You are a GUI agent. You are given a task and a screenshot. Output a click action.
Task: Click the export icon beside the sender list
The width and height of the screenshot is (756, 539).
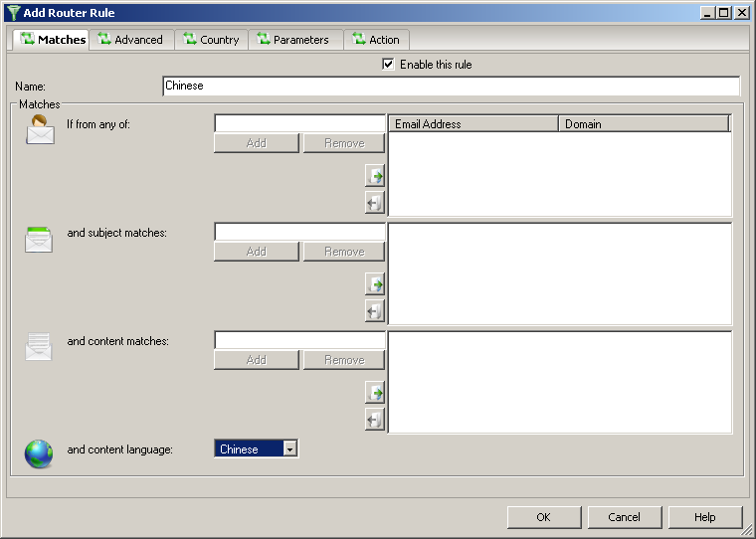pyautogui.click(x=375, y=203)
